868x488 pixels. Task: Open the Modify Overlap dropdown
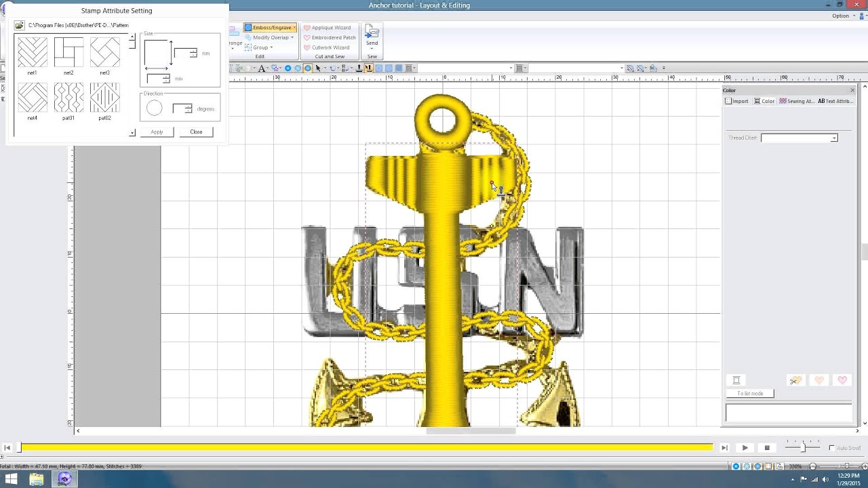[x=270, y=37]
